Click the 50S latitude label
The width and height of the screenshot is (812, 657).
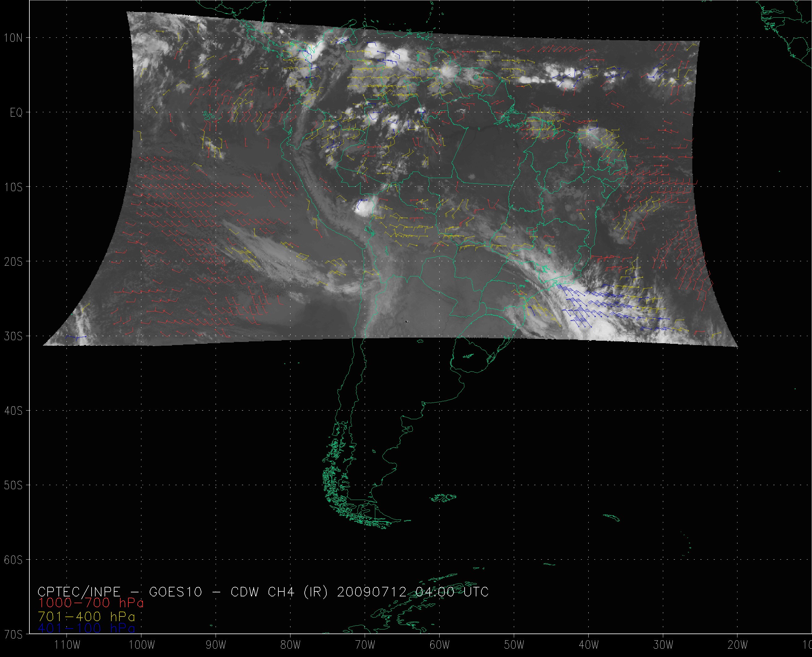13,485
